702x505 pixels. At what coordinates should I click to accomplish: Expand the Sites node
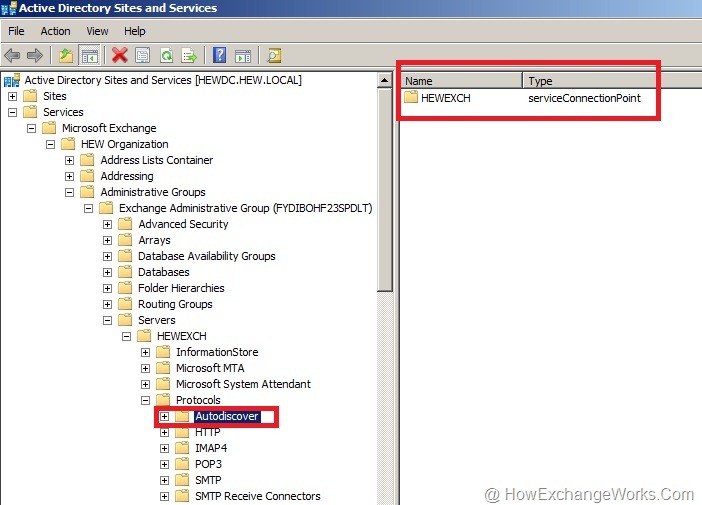pyautogui.click(x=13, y=96)
